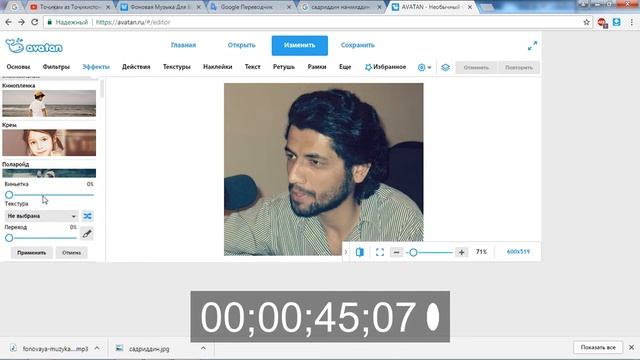Collapse the zoom toolbar arrow
Viewport: 640px width, 360px height.
pyautogui.click(x=346, y=252)
